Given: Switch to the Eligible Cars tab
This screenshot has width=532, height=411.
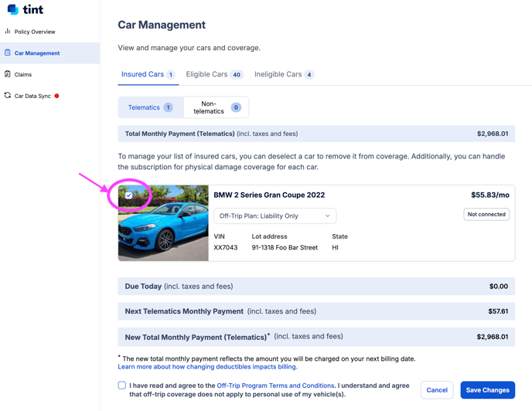Looking at the screenshot, I should pos(214,75).
